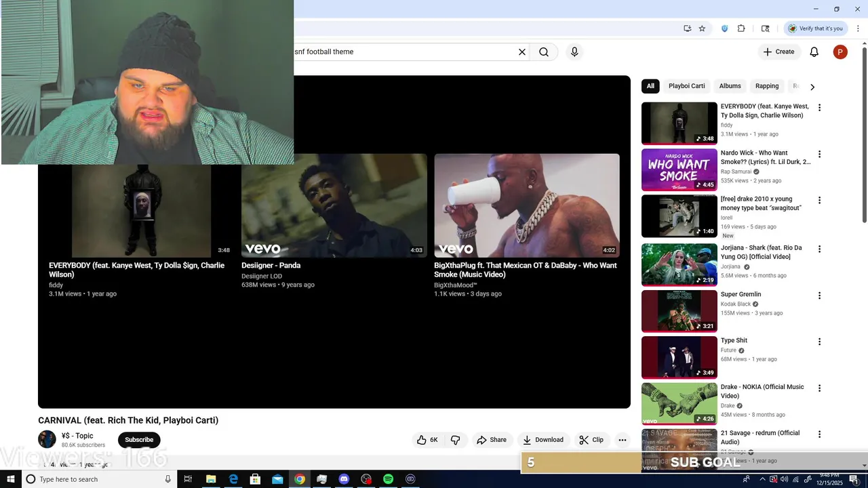This screenshot has width=868, height=488.
Task: Open Chrome's three-dot menu
Action: coord(859,28)
